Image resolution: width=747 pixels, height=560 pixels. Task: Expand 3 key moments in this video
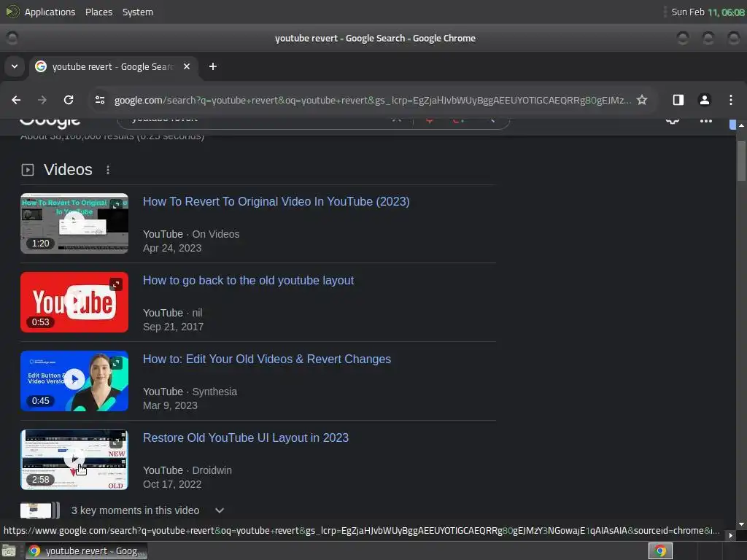(x=219, y=510)
